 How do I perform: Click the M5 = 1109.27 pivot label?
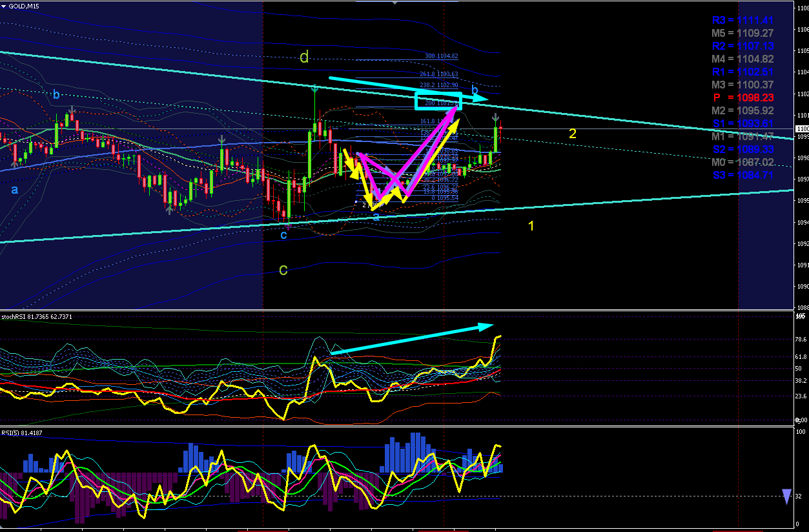(743, 33)
